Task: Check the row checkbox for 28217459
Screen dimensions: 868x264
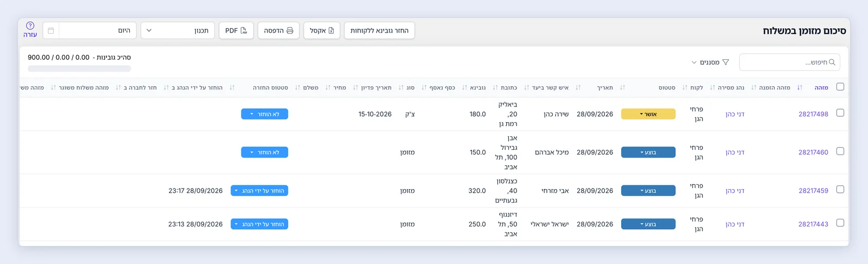Action: pos(840,190)
